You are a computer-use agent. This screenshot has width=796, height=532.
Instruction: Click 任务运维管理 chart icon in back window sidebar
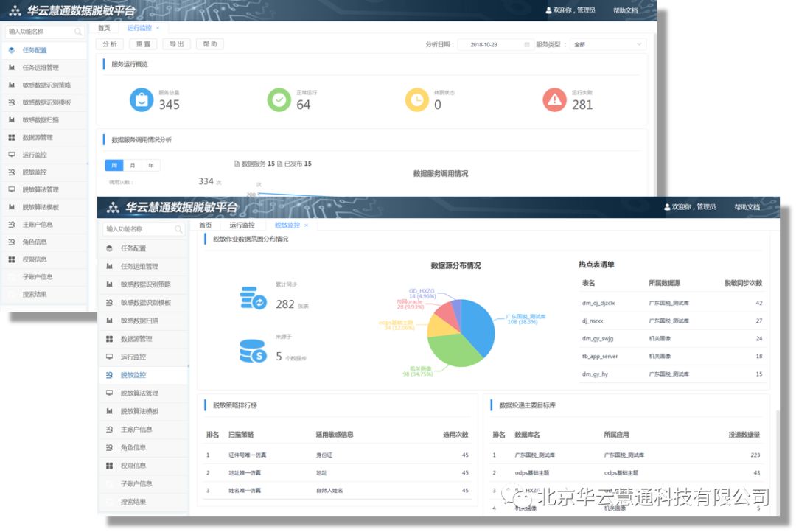(x=12, y=68)
